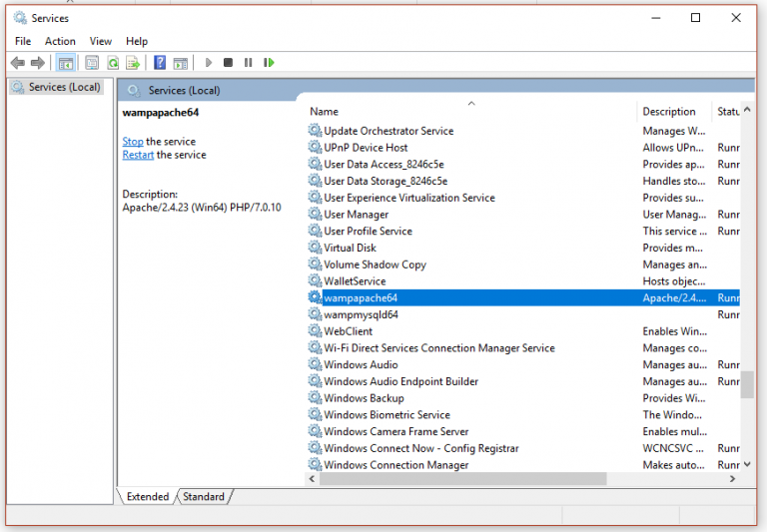The image size is (767, 532).
Task: Click the Export List toolbar icon
Action: coord(133,63)
